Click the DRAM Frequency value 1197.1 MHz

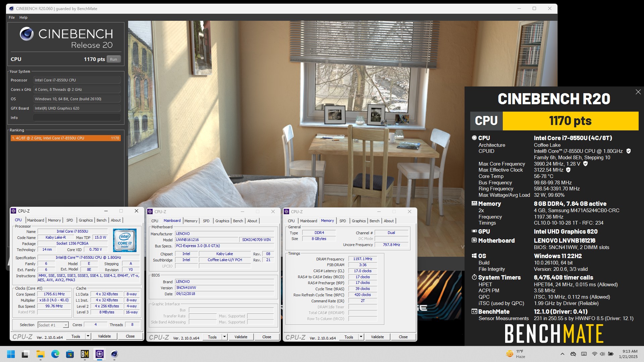(x=363, y=259)
